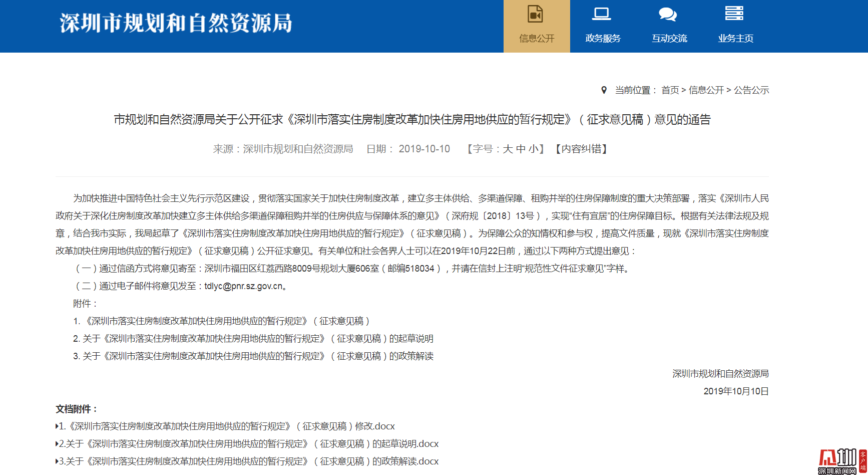The height and width of the screenshot is (475, 868).
Task: Click the arrow bullet before attachment 1
Action: click(57, 426)
